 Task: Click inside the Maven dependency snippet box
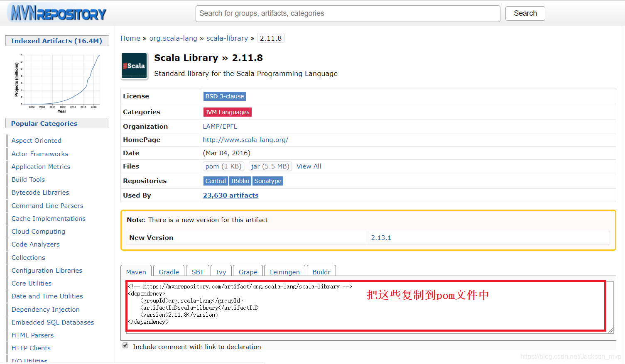point(369,307)
